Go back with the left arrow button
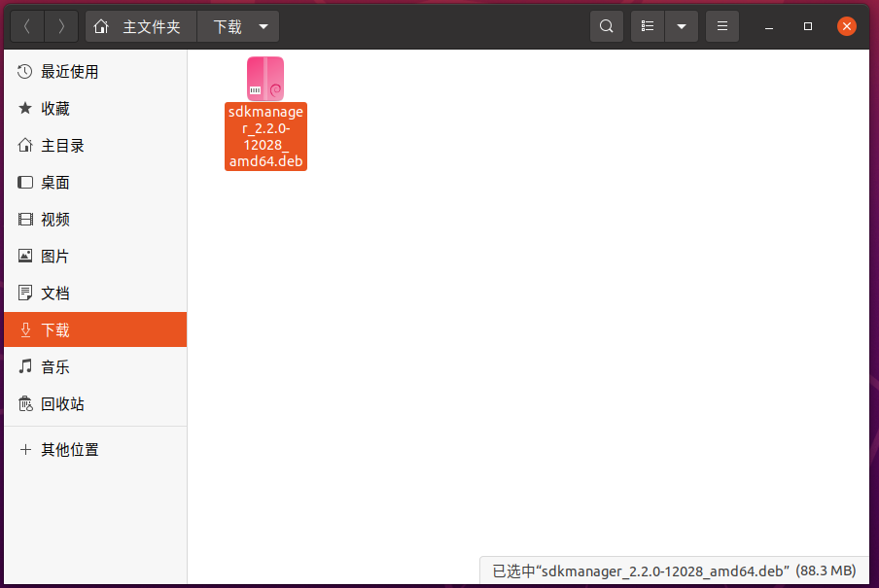Image resolution: width=879 pixels, height=588 pixels. tap(27, 26)
